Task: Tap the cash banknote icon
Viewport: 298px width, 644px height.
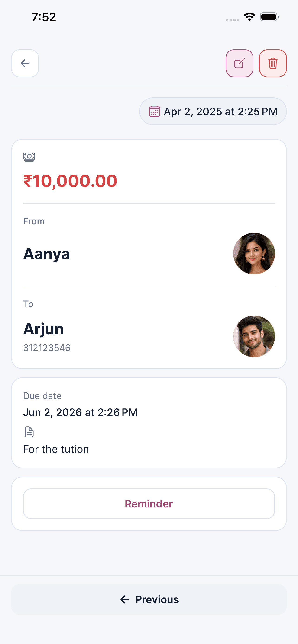Action: tap(29, 157)
